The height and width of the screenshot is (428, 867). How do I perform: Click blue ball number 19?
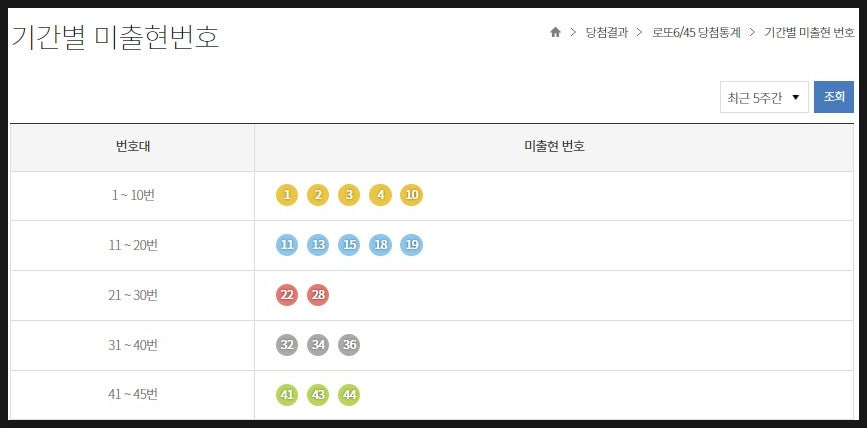pyautogui.click(x=411, y=245)
